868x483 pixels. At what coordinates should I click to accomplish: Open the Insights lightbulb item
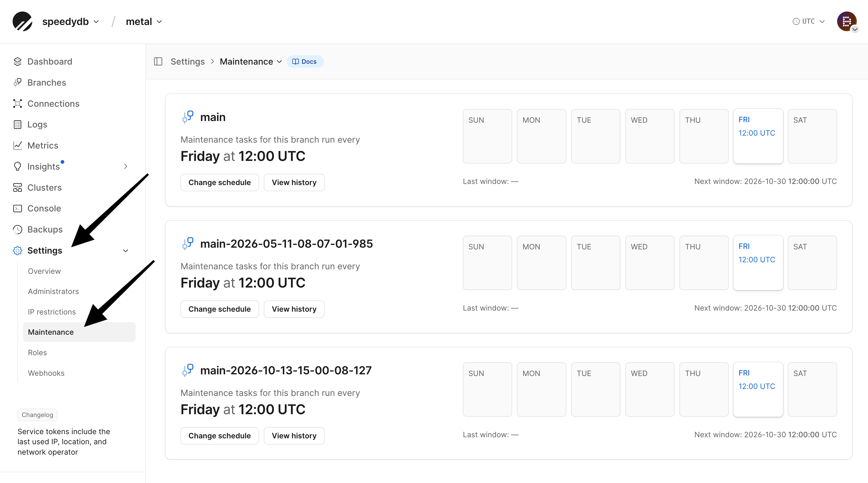coord(17,166)
